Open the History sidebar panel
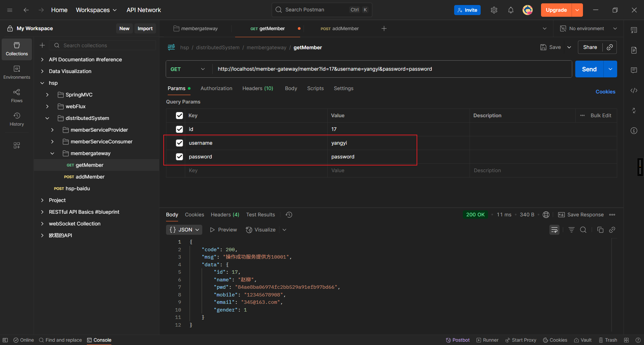The height and width of the screenshot is (345, 644). 17,119
